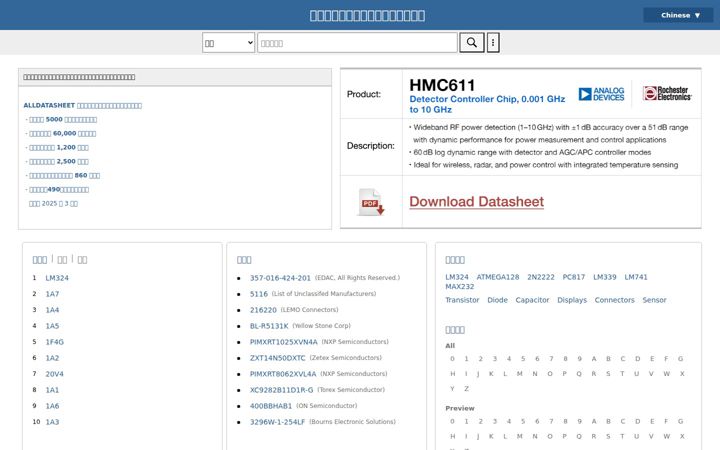720x450 pixels.
Task: Click the Transistor category link
Action: (x=462, y=300)
